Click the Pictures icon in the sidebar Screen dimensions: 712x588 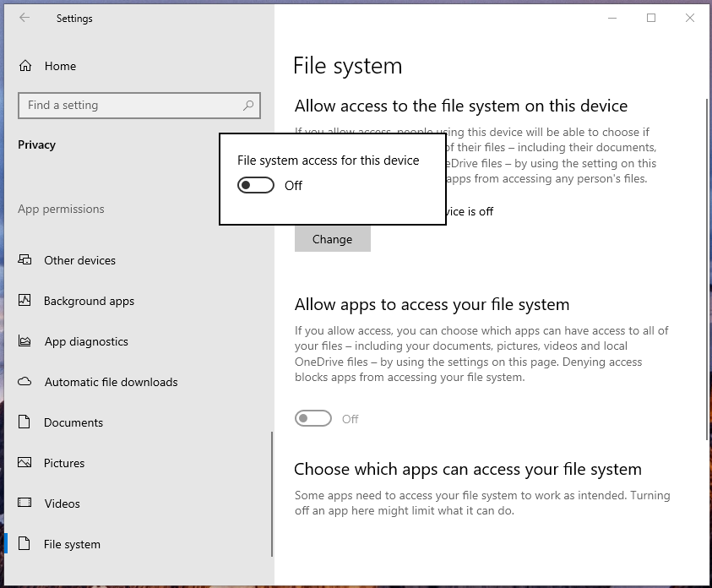[25, 463]
